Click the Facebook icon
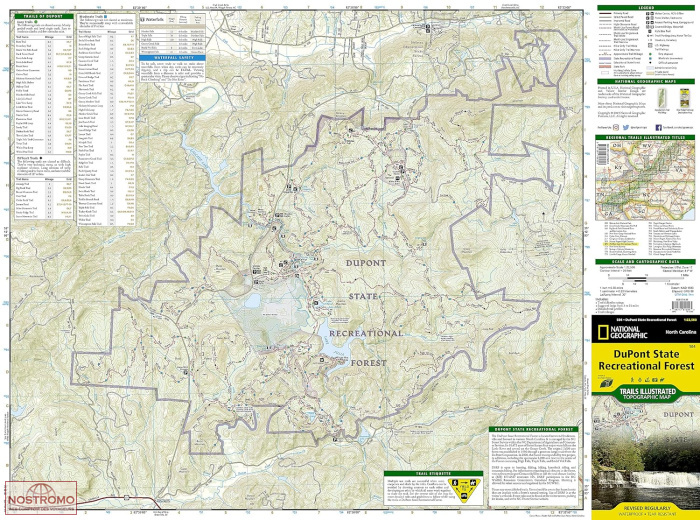The height and width of the screenshot is (520, 700). [x=658, y=128]
